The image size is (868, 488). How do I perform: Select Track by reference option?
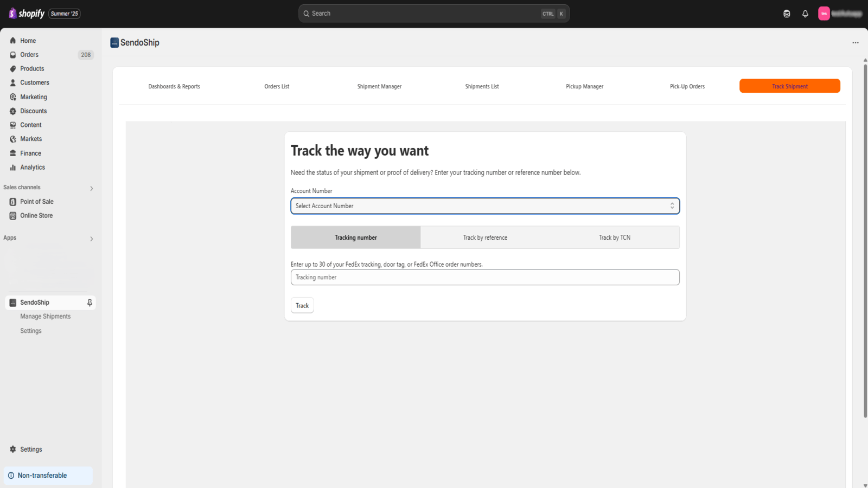(485, 237)
